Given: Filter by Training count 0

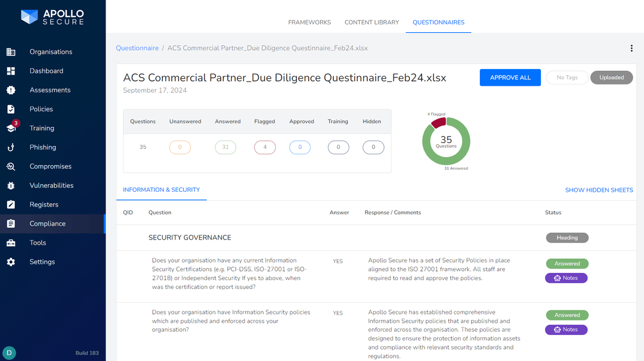Looking at the screenshot, I should 339,147.
